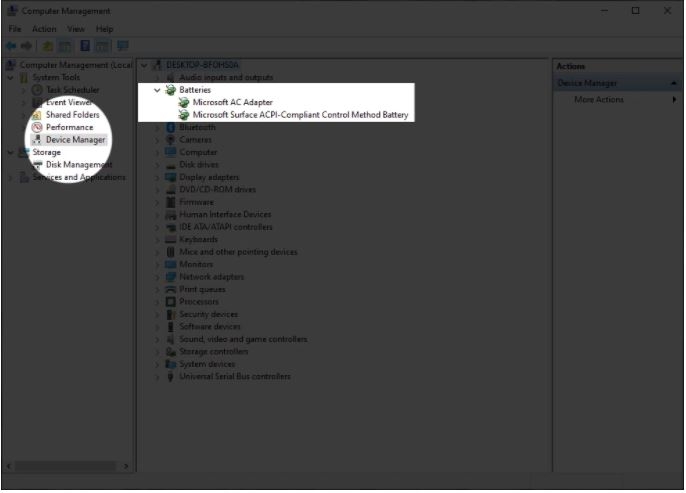Image resolution: width=686 pixels, height=493 pixels.
Task: Select Event Viewer in the left tree
Action: click(x=69, y=102)
